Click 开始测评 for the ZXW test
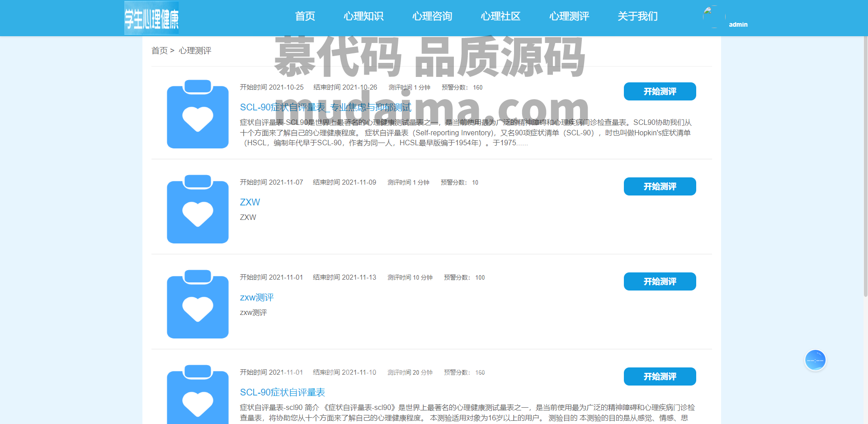The image size is (868, 424). [660, 186]
